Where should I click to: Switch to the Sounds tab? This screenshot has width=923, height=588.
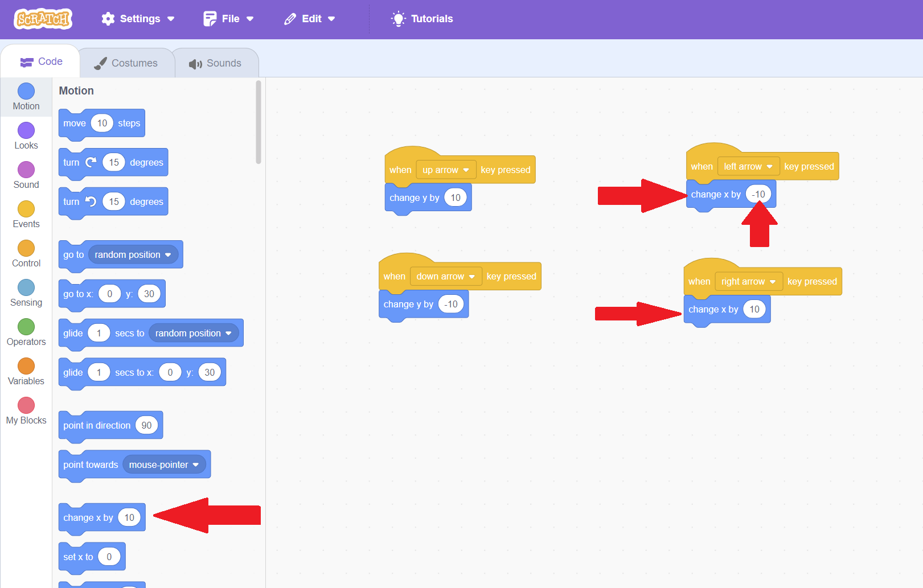tap(215, 63)
